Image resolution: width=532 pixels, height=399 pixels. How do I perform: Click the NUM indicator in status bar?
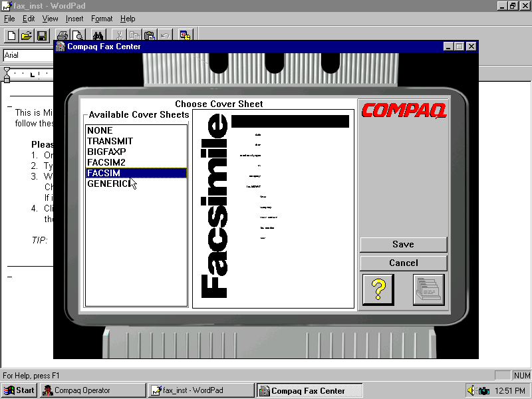(x=521, y=375)
